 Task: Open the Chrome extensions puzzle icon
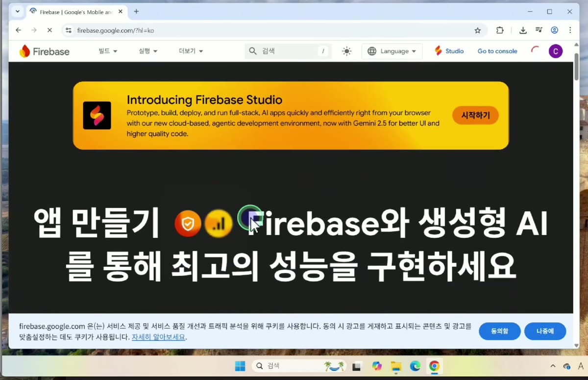click(500, 30)
